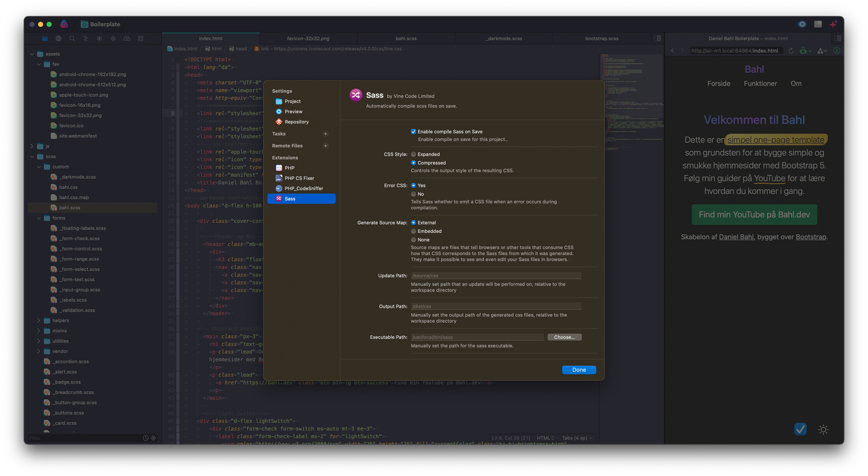Viewport: 868px width, 476px height.
Task: Toggle Enable compile Sass on Save checkbox
Action: (413, 131)
